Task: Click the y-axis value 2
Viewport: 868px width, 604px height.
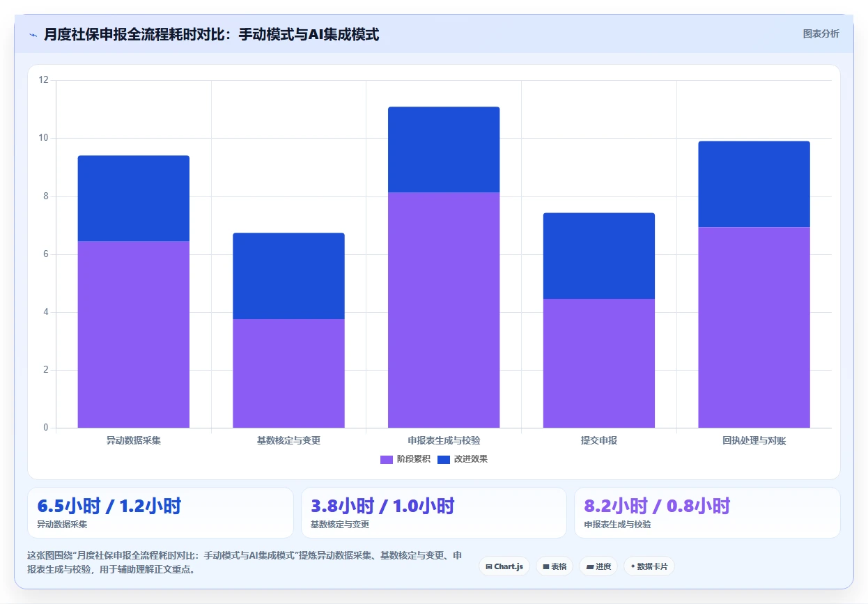Action: pos(46,370)
